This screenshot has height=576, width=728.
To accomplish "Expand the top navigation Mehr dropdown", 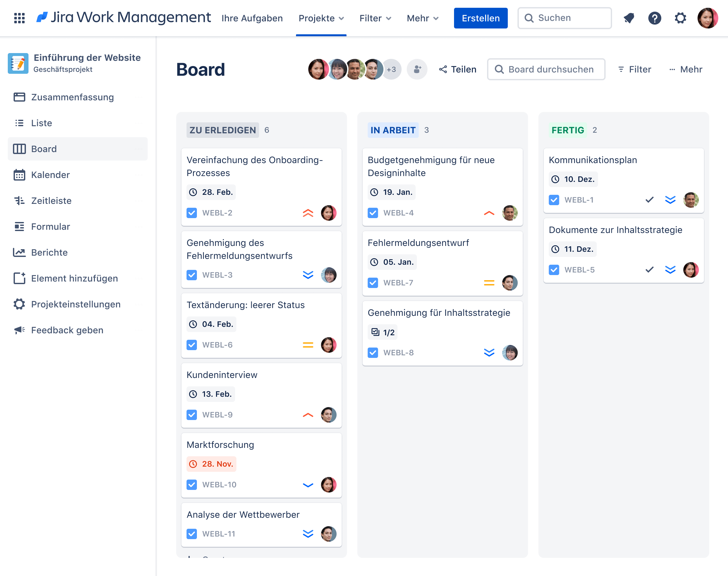I will point(422,18).
